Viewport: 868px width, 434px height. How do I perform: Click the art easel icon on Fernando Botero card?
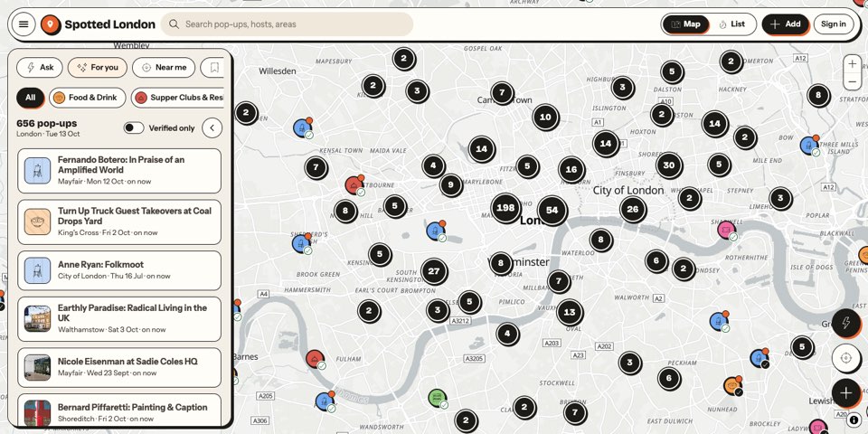pyautogui.click(x=38, y=171)
